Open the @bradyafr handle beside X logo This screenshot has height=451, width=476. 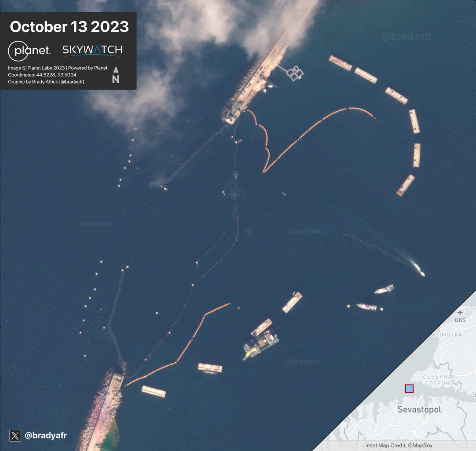point(46,436)
